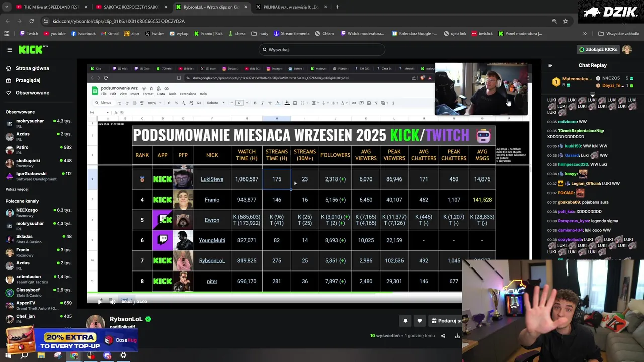This screenshot has height=362, width=644.
Task: Open the Chef_jan channel
Action: [x=39, y=318]
